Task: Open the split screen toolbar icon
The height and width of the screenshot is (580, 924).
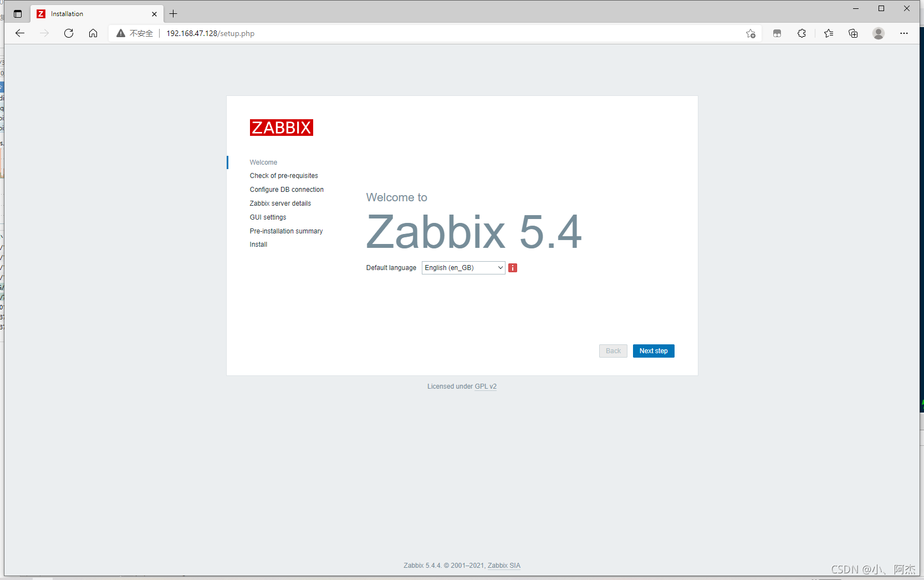Action: coord(777,33)
